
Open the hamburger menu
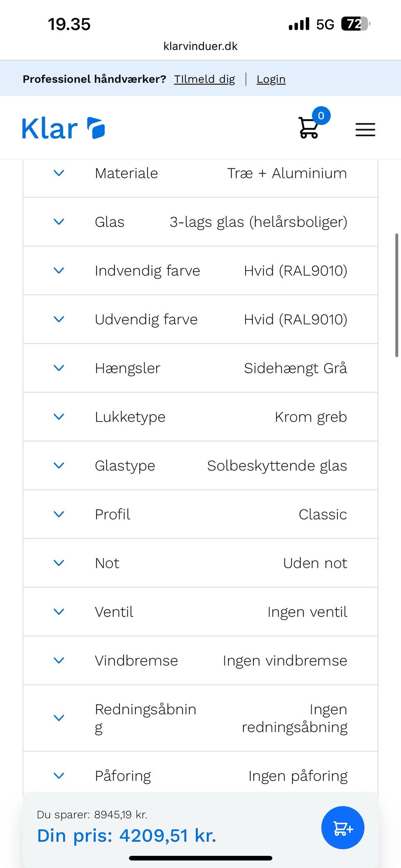(x=365, y=130)
